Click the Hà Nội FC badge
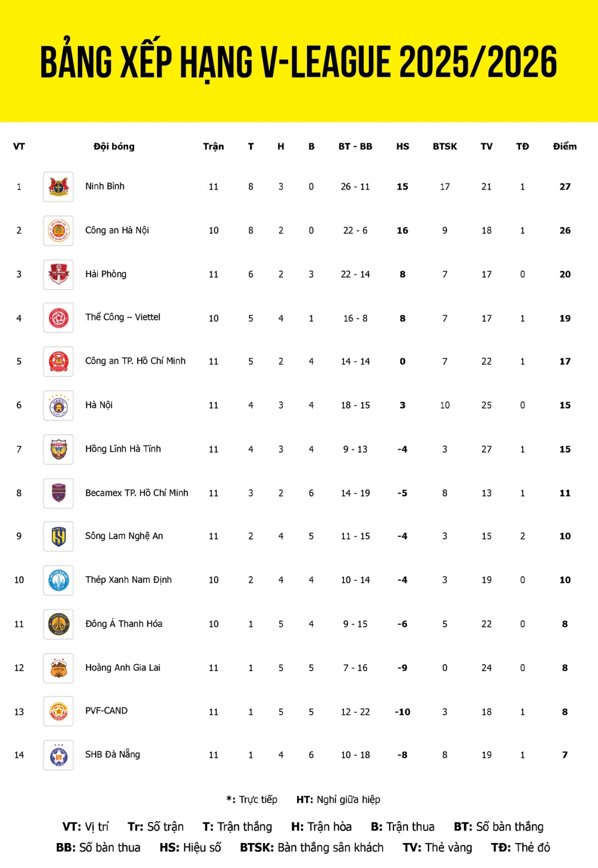598x868 pixels. click(58, 406)
